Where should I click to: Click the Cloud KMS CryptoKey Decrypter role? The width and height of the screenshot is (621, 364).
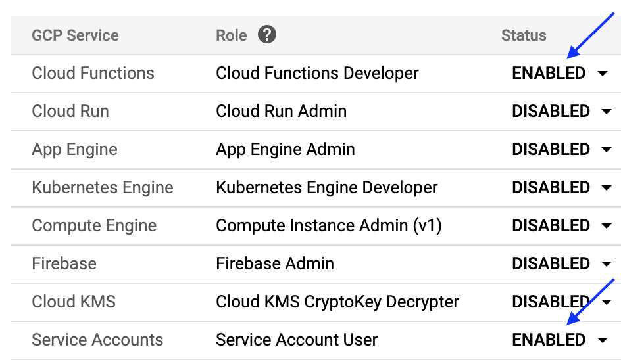[337, 302]
